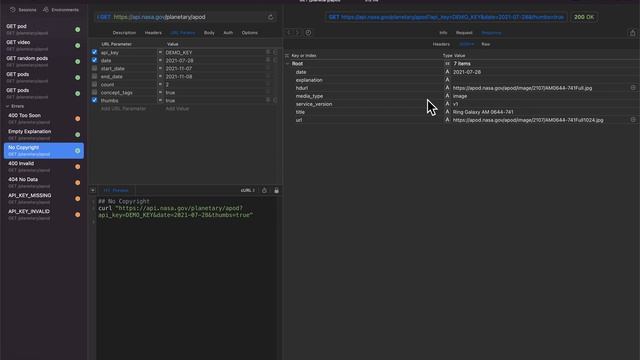Select the media_type key in response tree

point(309,96)
